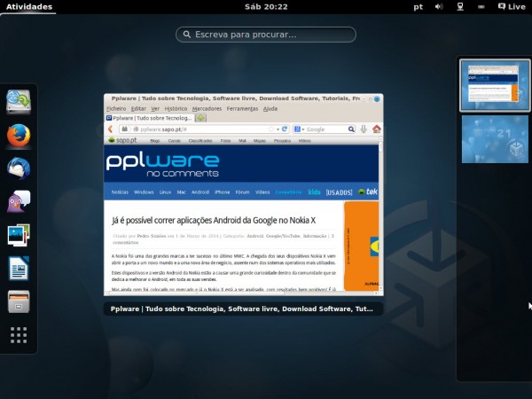Viewport: 532px width, 399px height.
Task: Open Editar menu in Firefox window
Action: pos(138,108)
